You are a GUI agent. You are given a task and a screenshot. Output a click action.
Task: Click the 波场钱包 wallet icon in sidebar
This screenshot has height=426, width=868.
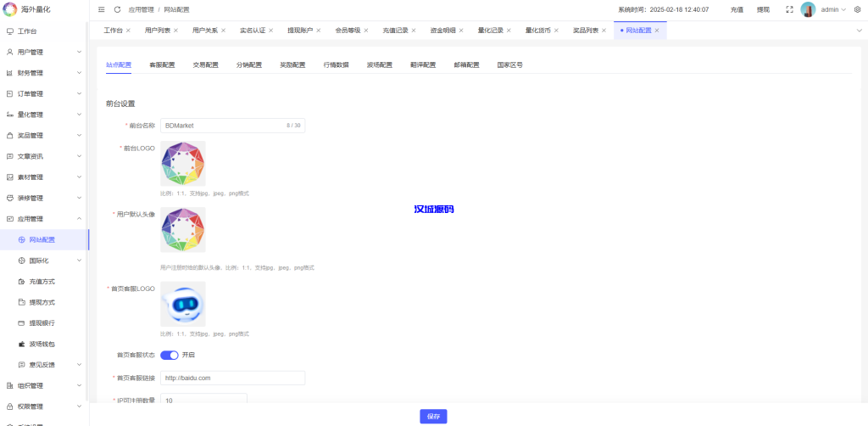tap(21, 344)
